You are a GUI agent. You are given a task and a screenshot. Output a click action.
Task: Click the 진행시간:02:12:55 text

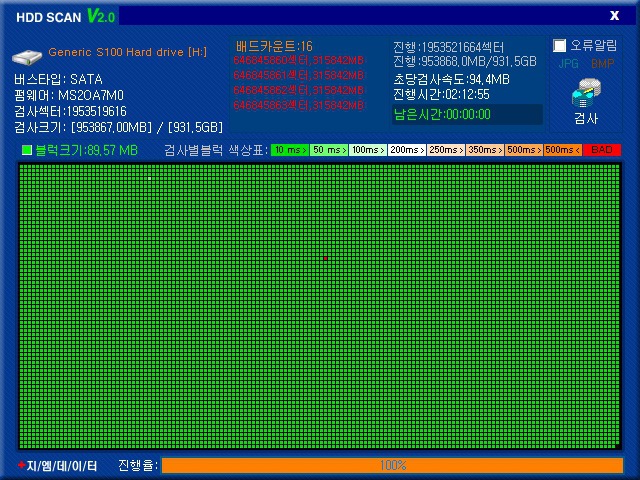pos(441,95)
